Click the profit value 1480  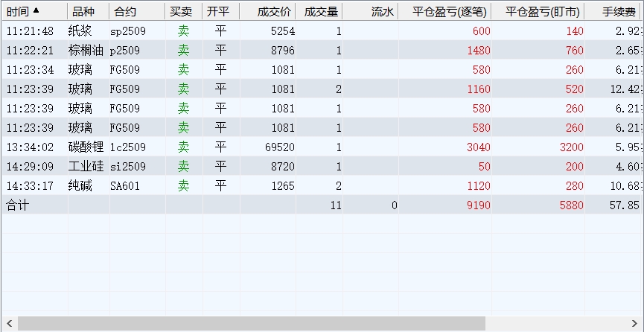479,51
